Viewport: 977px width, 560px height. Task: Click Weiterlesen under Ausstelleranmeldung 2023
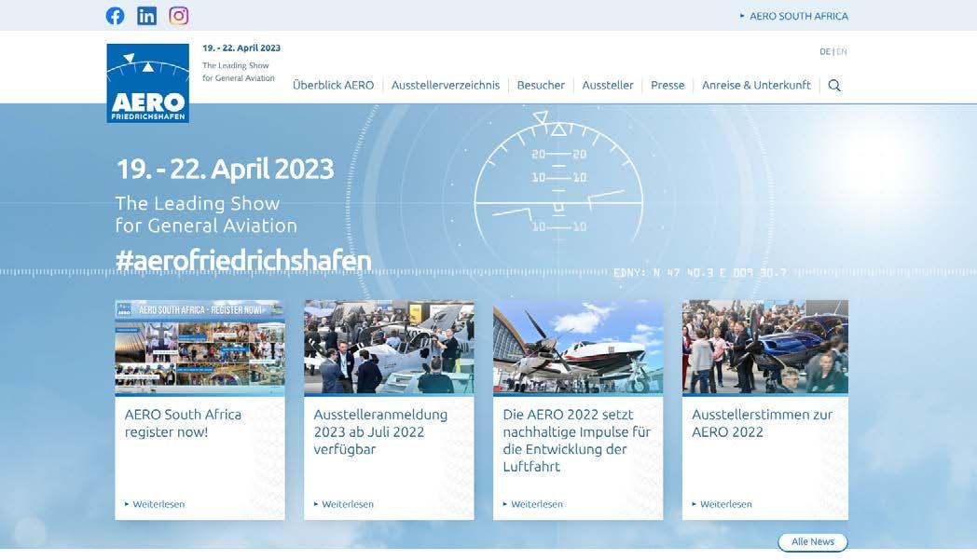pos(344,504)
